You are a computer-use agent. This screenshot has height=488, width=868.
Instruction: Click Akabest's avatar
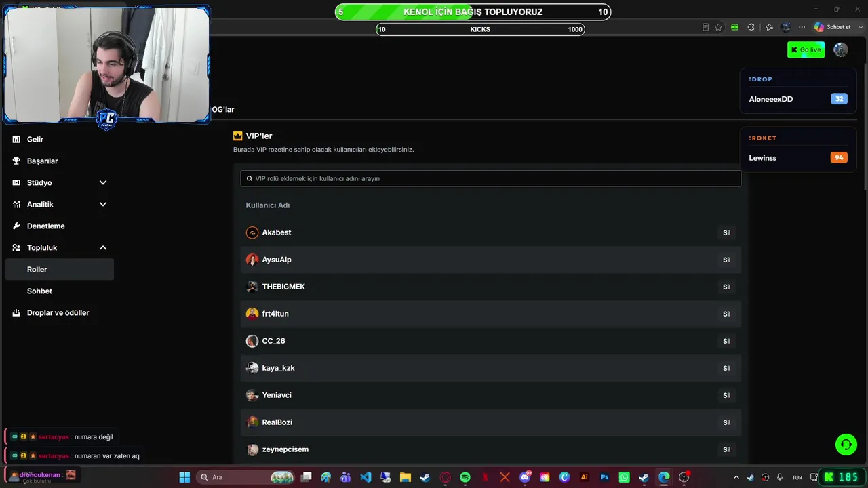[252, 232]
